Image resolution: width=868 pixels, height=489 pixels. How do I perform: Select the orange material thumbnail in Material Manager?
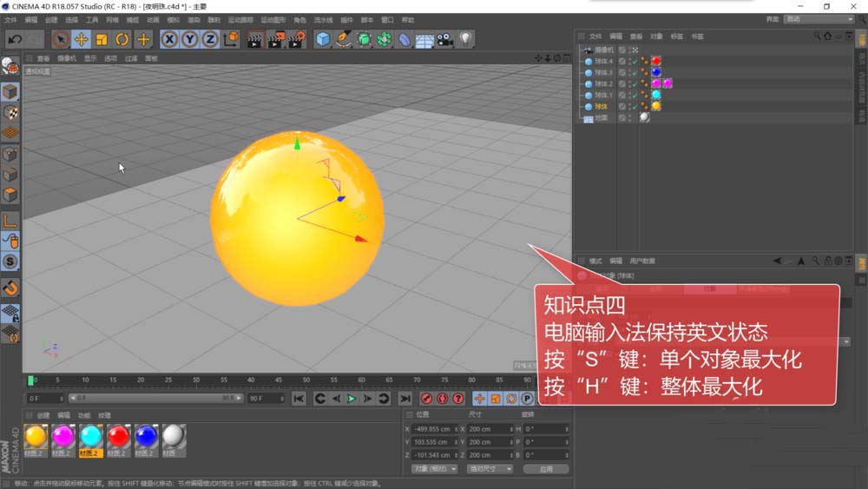[36, 436]
